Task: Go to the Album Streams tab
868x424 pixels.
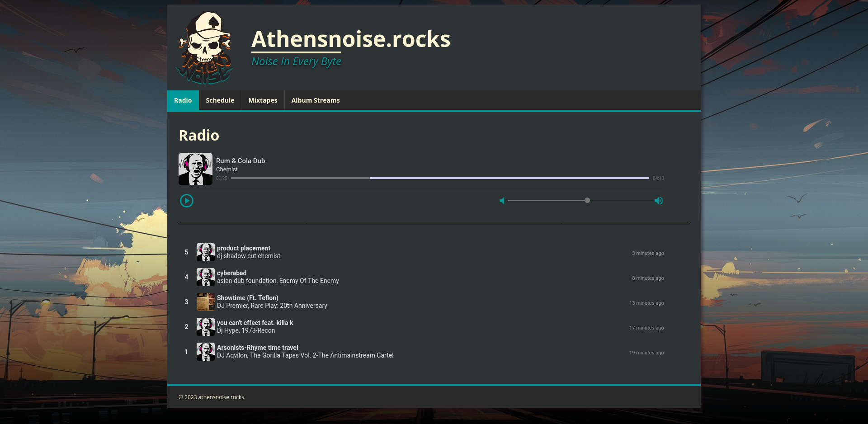Action: click(316, 100)
